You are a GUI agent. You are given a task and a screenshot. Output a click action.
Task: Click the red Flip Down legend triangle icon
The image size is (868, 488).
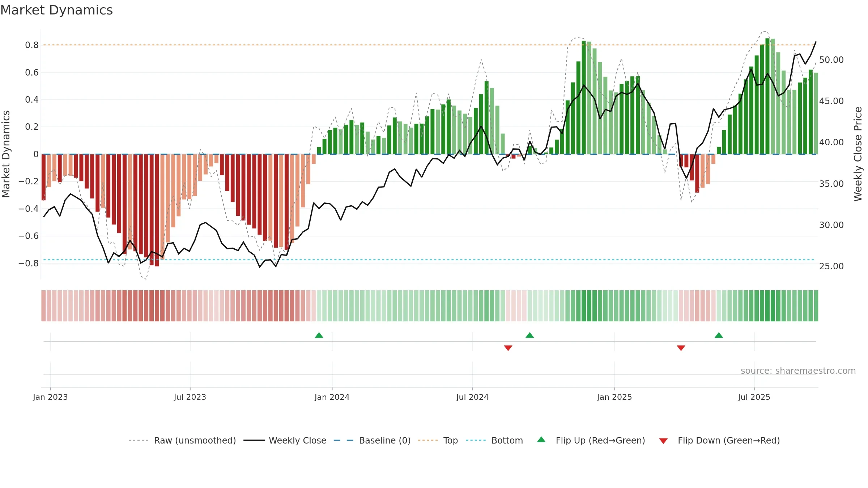(x=663, y=441)
